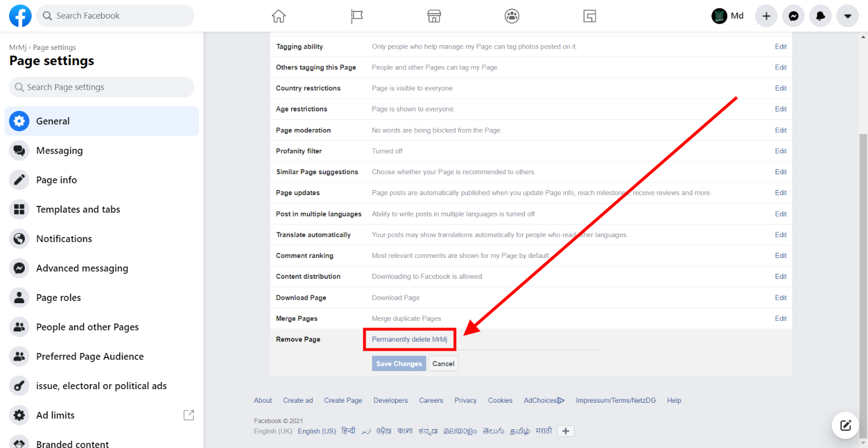The height and width of the screenshot is (448, 868).
Task: Open Gaming icon in top bar
Action: (590, 16)
